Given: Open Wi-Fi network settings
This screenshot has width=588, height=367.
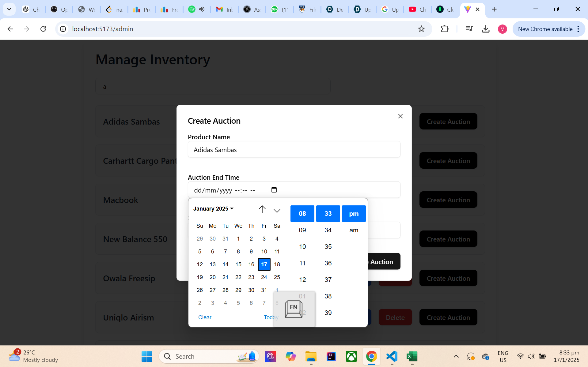Looking at the screenshot, I should tap(520, 356).
